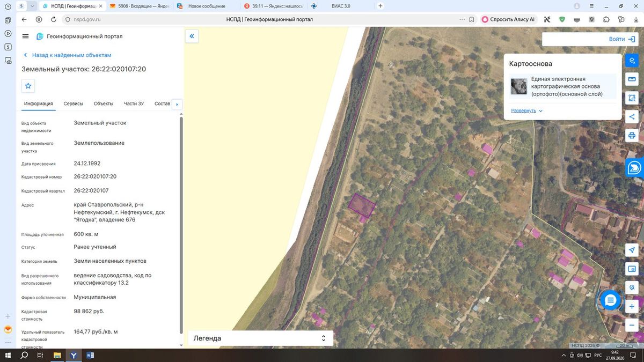Screen dimensions: 644x362
Task: Zoom out on the map with minus
Action: pyautogui.click(x=632, y=325)
